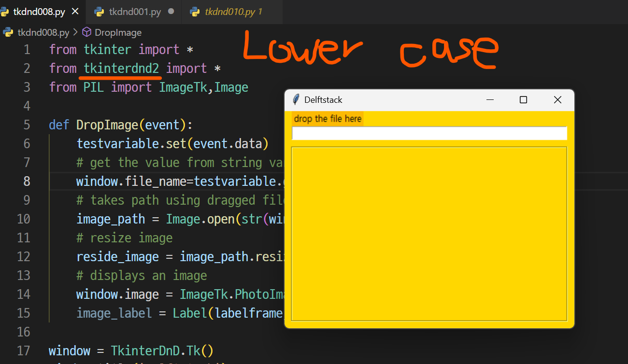Open the tkdnd010.py tab
Screen dimensions: 628x364
point(234,12)
